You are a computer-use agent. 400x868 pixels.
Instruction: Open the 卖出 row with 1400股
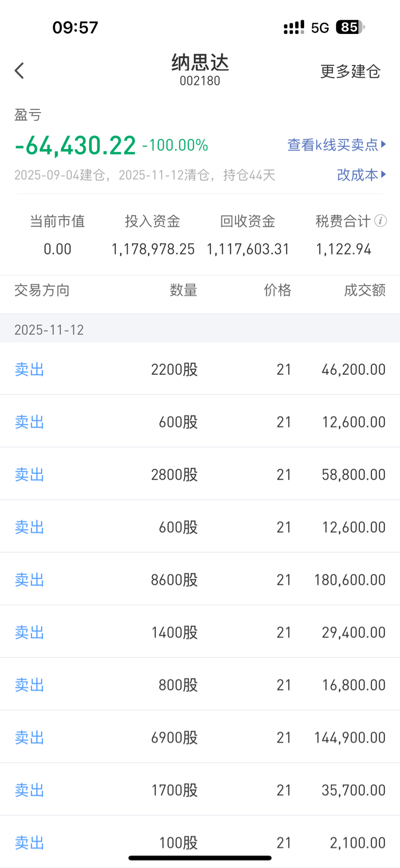(x=200, y=632)
